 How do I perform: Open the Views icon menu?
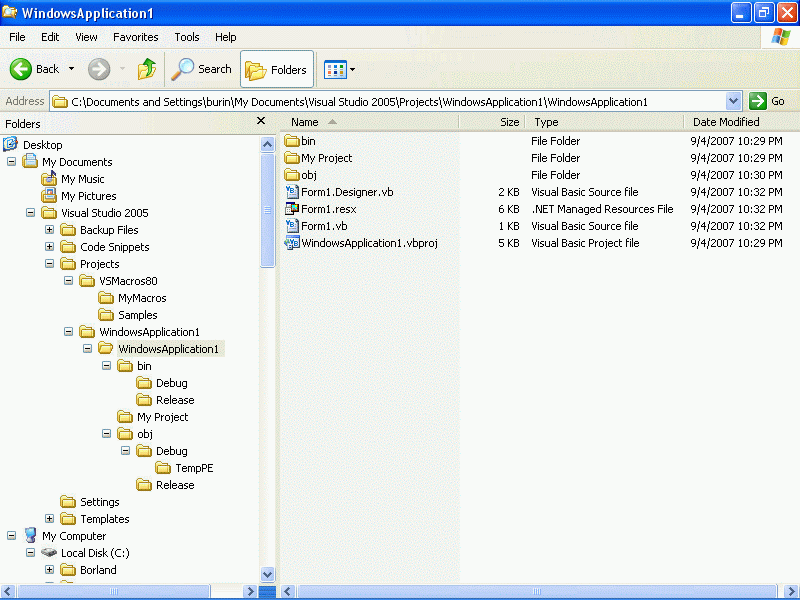[335, 69]
